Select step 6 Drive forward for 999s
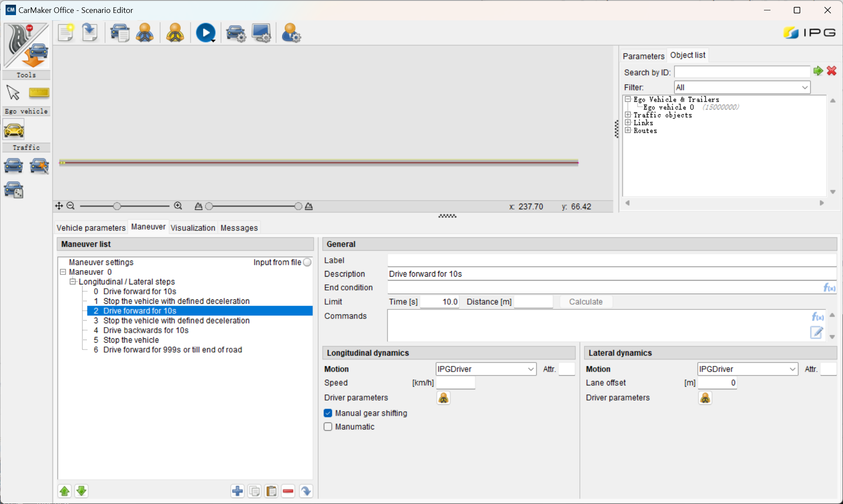The width and height of the screenshot is (843, 504). [x=168, y=350]
